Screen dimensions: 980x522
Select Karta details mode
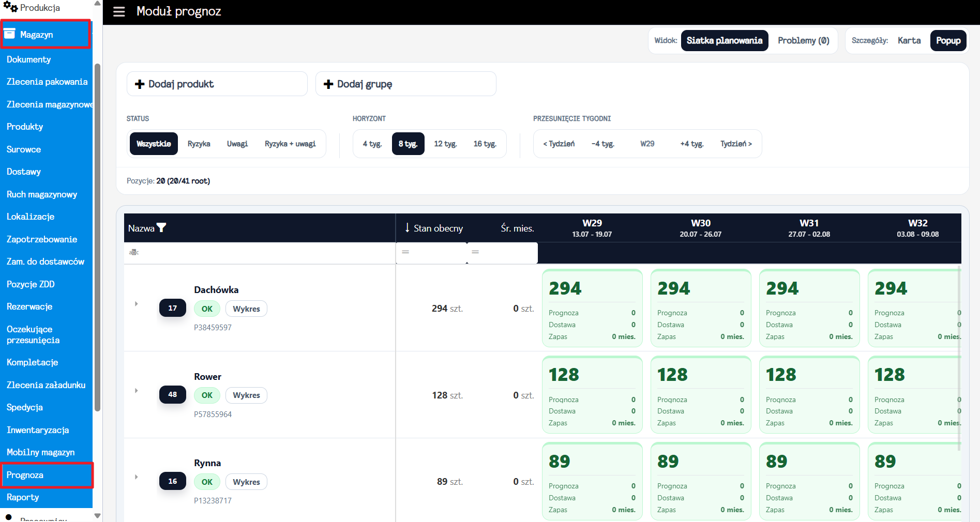tap(909, 40)
